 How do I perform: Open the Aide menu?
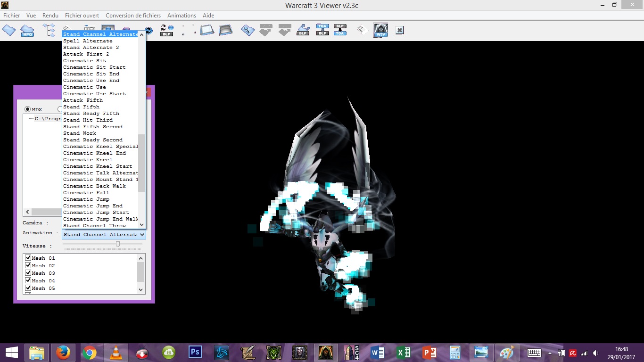[x=208, y=16]
